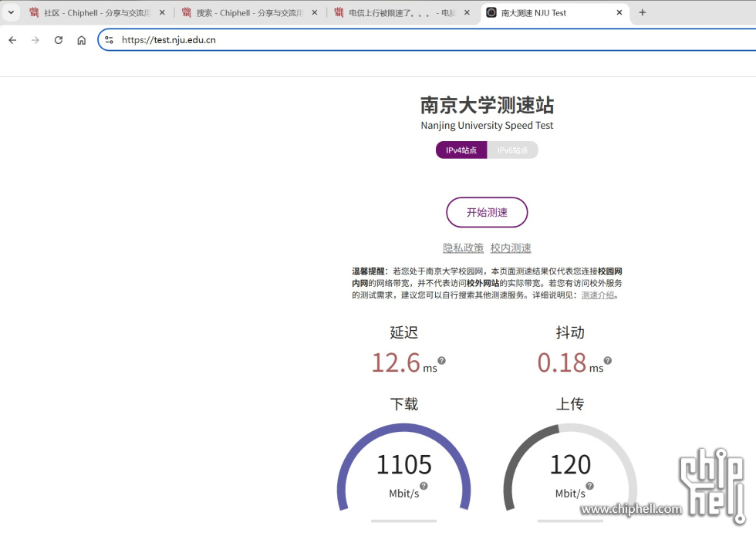Close the 社区 - Chiphell tab
The width and height of the screenshot is (756, 536).
point(162,12)
